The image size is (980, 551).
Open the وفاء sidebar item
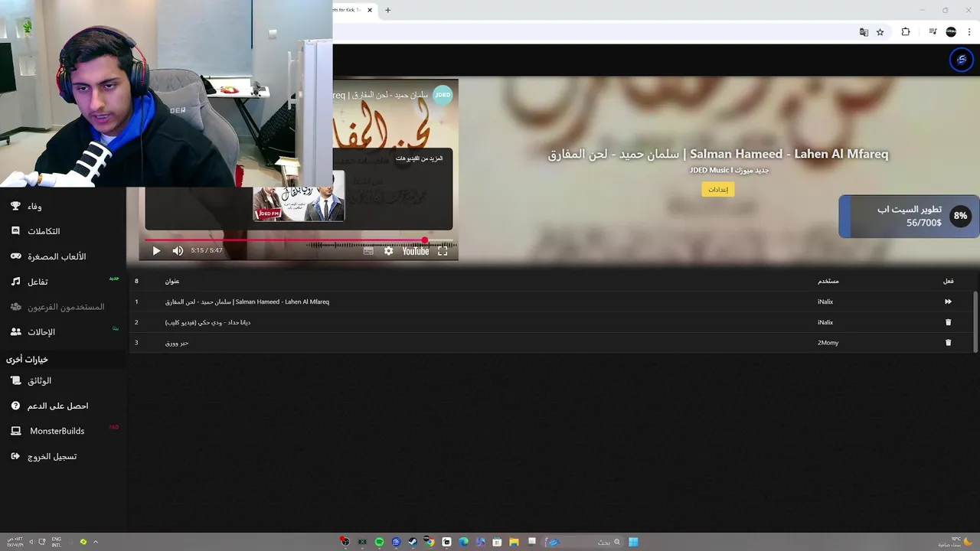(63, 207)
